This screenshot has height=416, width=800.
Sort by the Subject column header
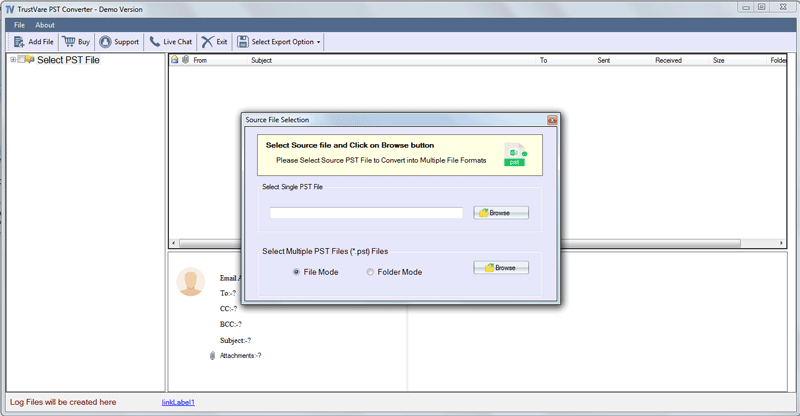pyautogui.click(x=261, y=60)
